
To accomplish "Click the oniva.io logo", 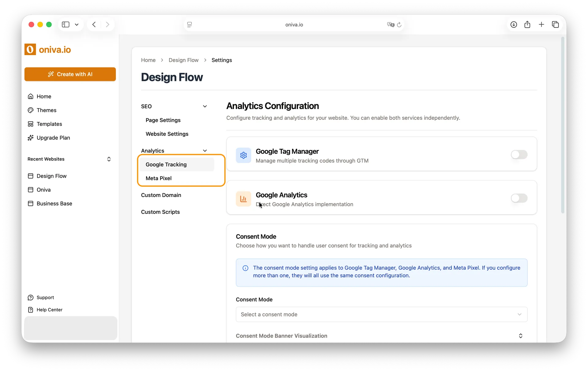I will 48,49.
